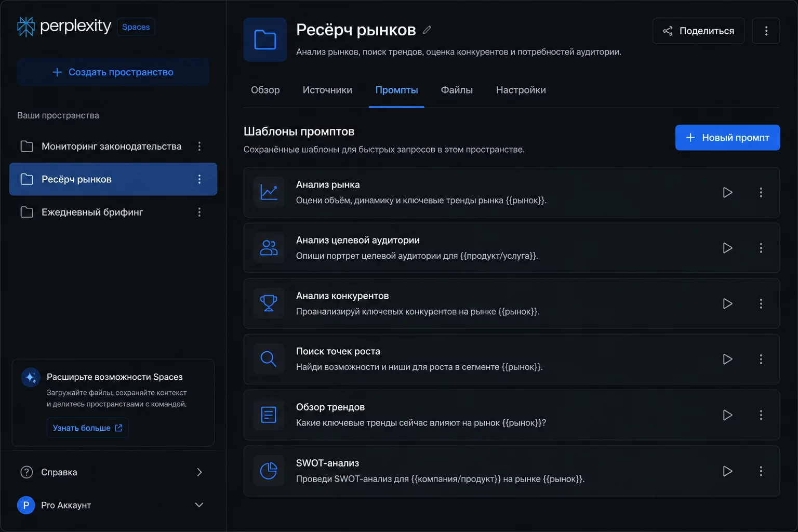The image size is (798, 532).
Task: Open menu for Анализ конкурентов
Action: click(x=761, y=303)
